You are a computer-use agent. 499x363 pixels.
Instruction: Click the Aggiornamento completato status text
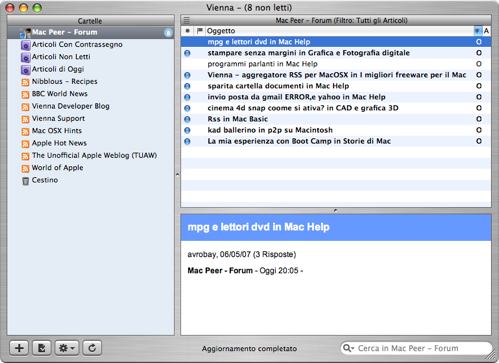click(249, 349)
